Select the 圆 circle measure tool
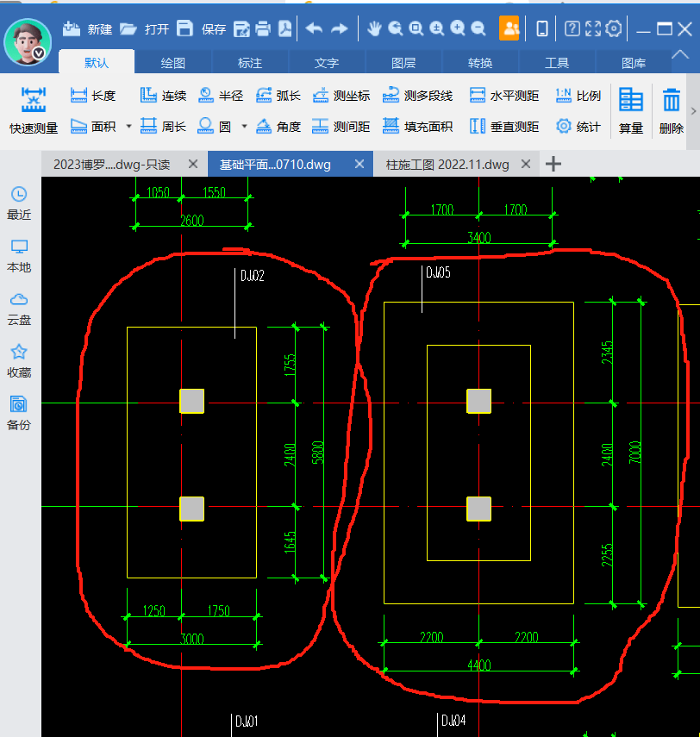Screen dimensions: 700x737 214,127
